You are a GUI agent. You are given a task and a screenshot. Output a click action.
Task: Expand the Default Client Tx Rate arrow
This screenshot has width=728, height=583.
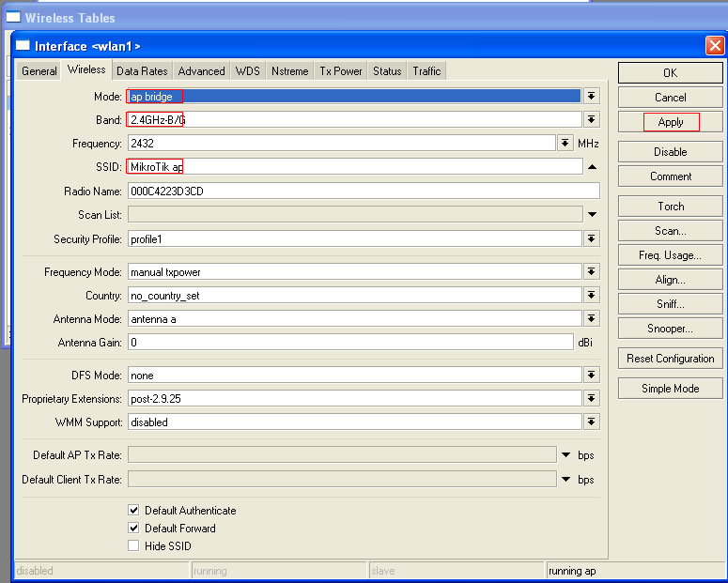pos(565,479)
